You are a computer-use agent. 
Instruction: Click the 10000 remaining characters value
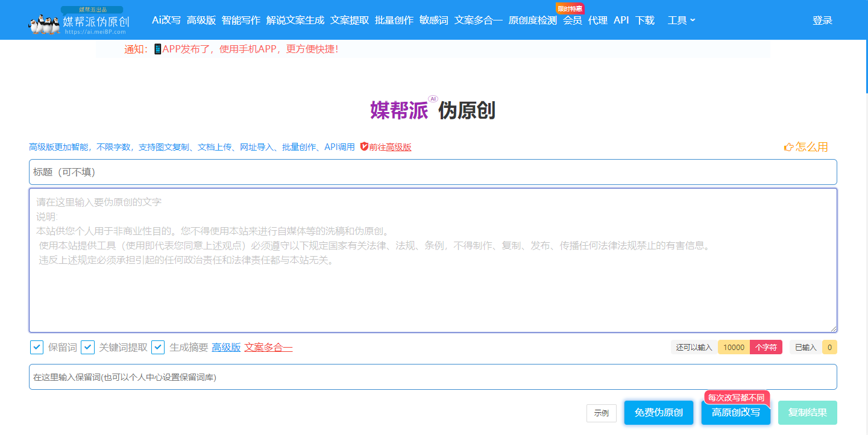click(734, 347)
